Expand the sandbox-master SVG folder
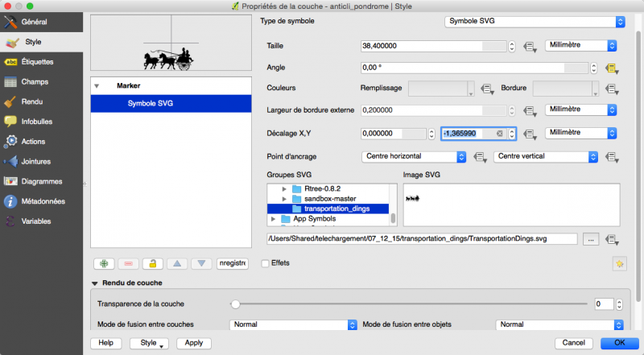This screenshot has height=355, width=644. (x=285, y=198)
